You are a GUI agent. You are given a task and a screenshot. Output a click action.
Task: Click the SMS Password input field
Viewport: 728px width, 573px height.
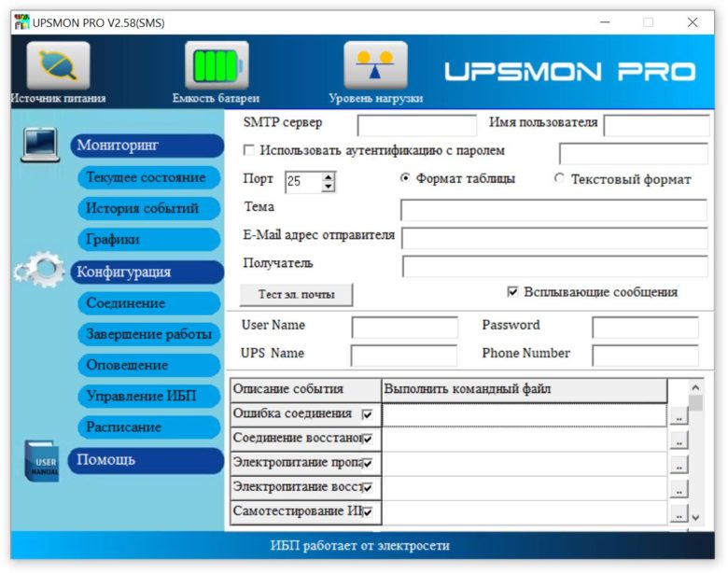point(645,328)
